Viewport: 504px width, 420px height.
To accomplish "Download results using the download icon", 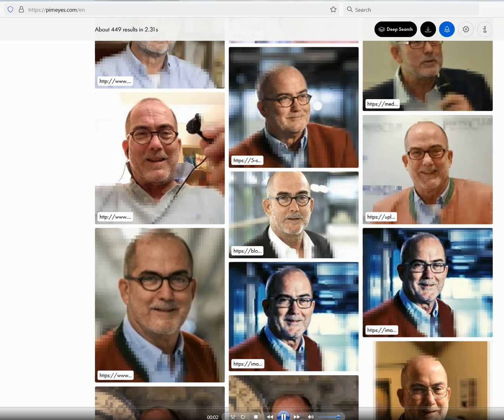I will [428, 29].
